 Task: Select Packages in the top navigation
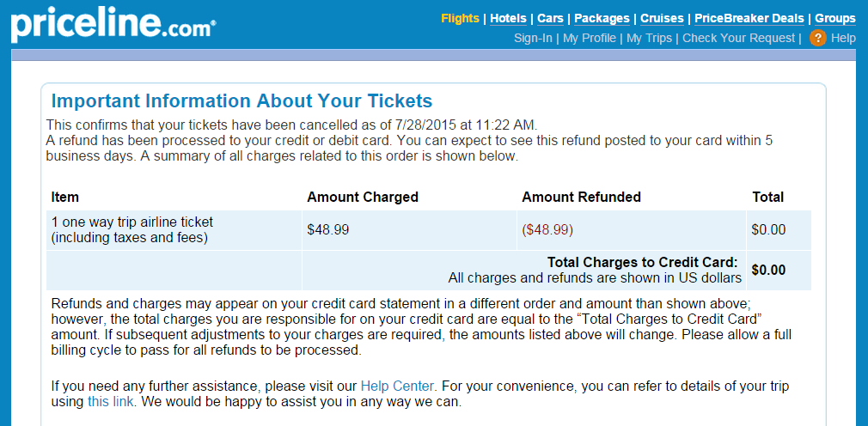click(602, 18)
